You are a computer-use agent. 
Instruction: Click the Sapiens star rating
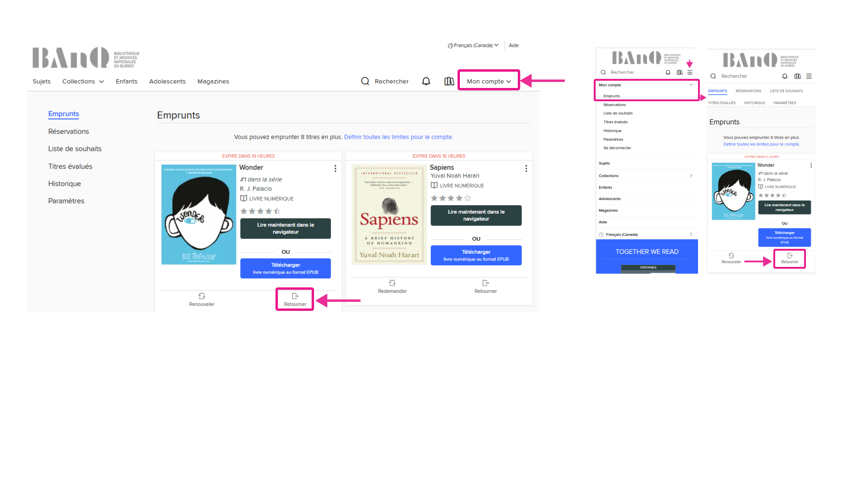coord(451,198)
